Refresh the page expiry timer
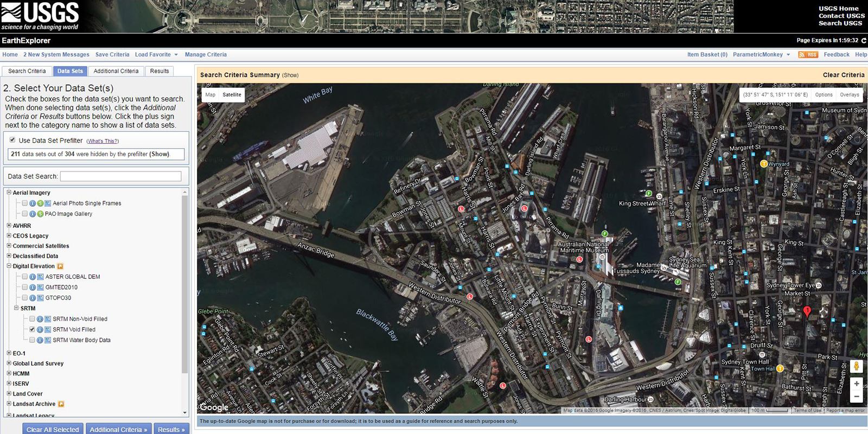The height and width of the screenshot is (434, 868). (x=864, y=41)
